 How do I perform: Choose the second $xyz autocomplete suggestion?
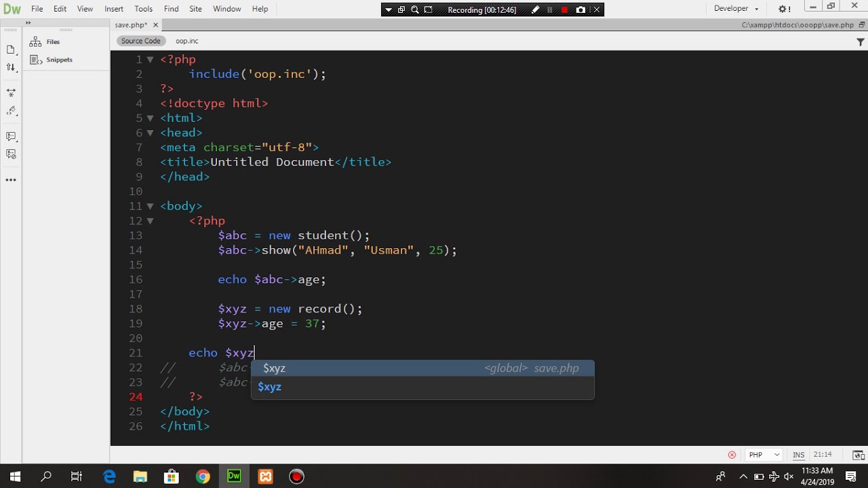(422, 387)
